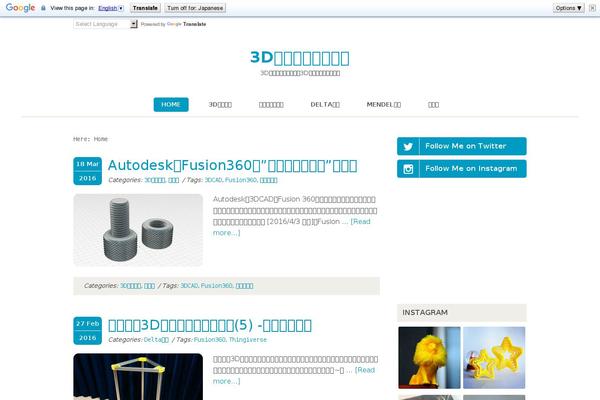600x400 pixels.
Task: Open the MENDEL navigation menu item
Action: pos(383,104)
